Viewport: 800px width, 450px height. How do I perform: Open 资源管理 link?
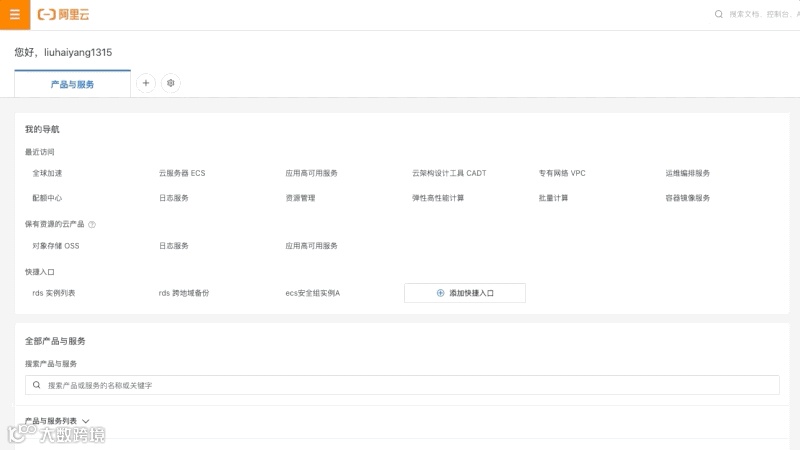[301, 198]
